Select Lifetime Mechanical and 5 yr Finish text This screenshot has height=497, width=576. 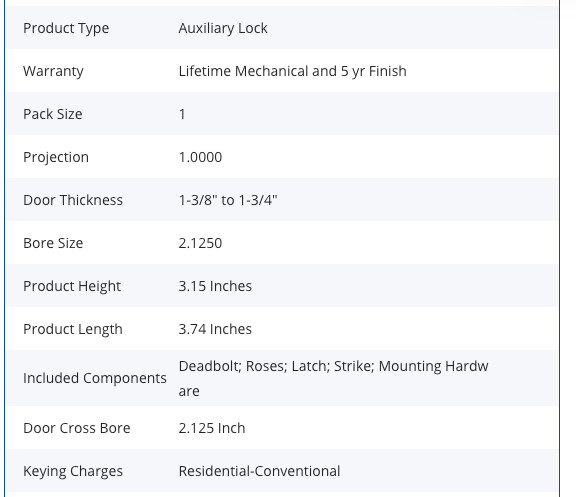point(292,71)
